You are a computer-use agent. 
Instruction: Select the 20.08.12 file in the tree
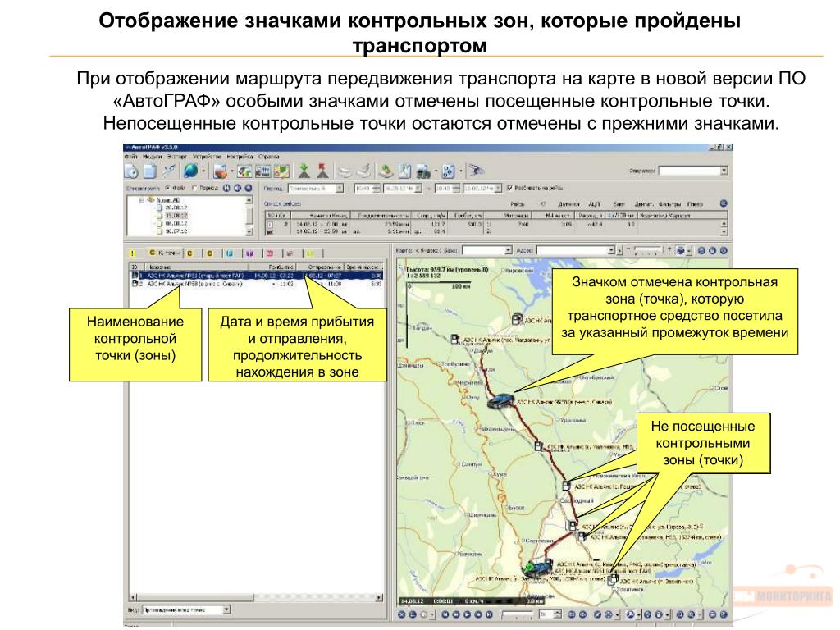point(176,208)
